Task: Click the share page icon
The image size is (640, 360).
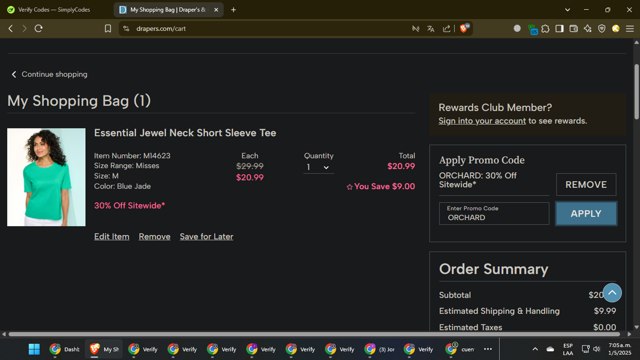Action: click(447, 29)
